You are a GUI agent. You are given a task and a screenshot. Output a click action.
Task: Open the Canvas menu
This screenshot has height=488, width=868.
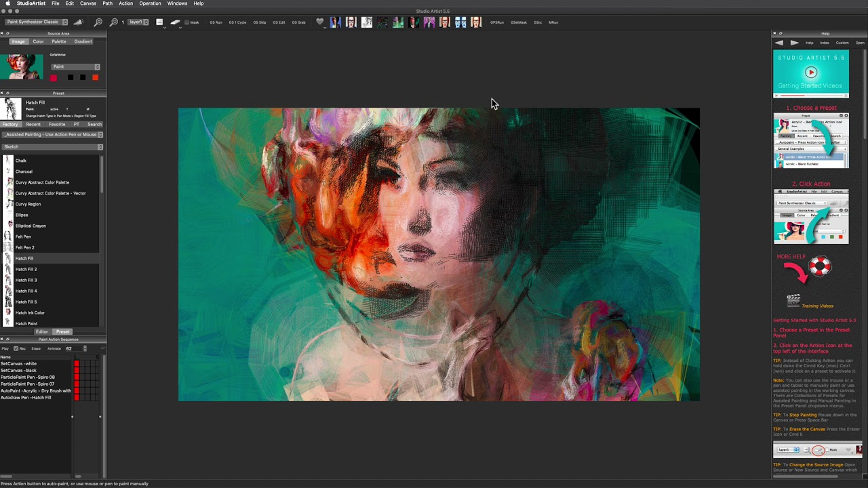[x=88, y=3]
